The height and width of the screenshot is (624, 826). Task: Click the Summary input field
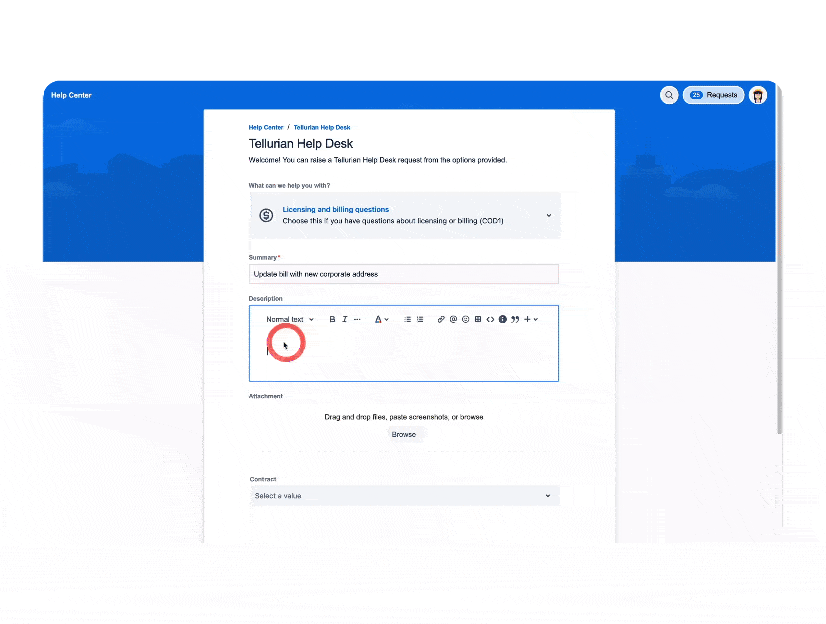[x=404, y=273]
